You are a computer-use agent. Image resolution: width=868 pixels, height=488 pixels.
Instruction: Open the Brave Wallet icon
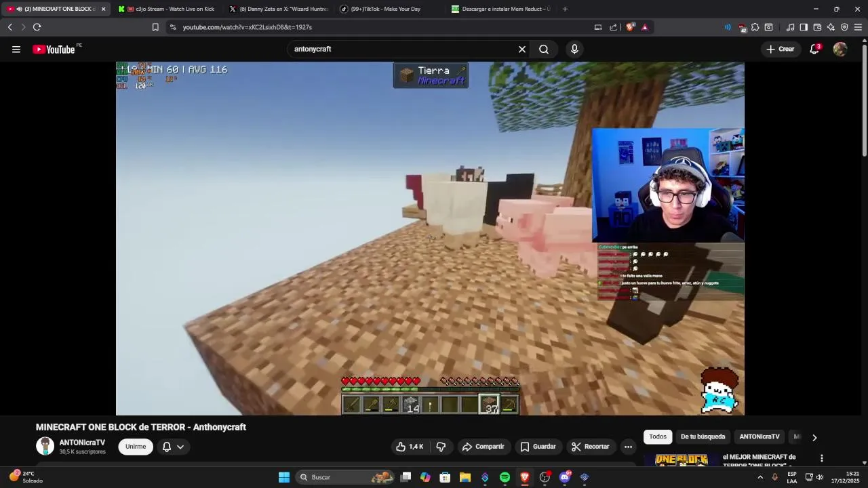coord(817,27)
